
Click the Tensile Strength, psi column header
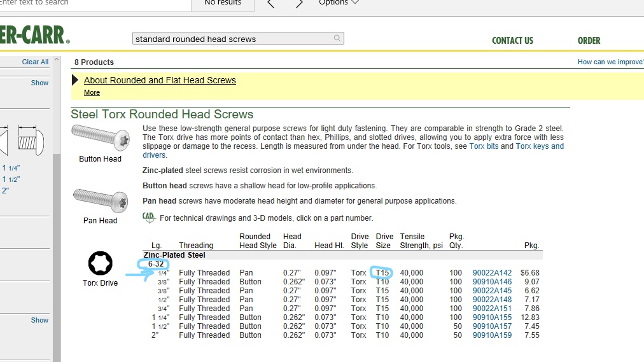421,241
